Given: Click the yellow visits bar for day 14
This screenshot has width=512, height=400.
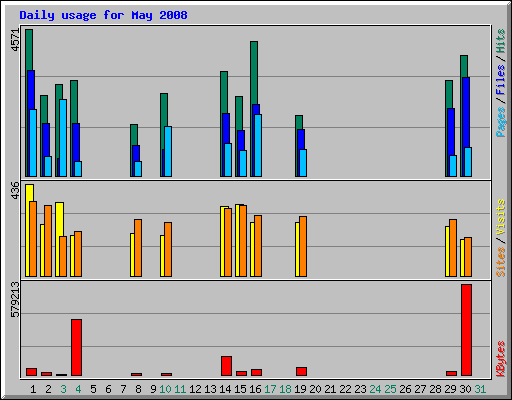Looking at the screenshot, I should (223, 241).
